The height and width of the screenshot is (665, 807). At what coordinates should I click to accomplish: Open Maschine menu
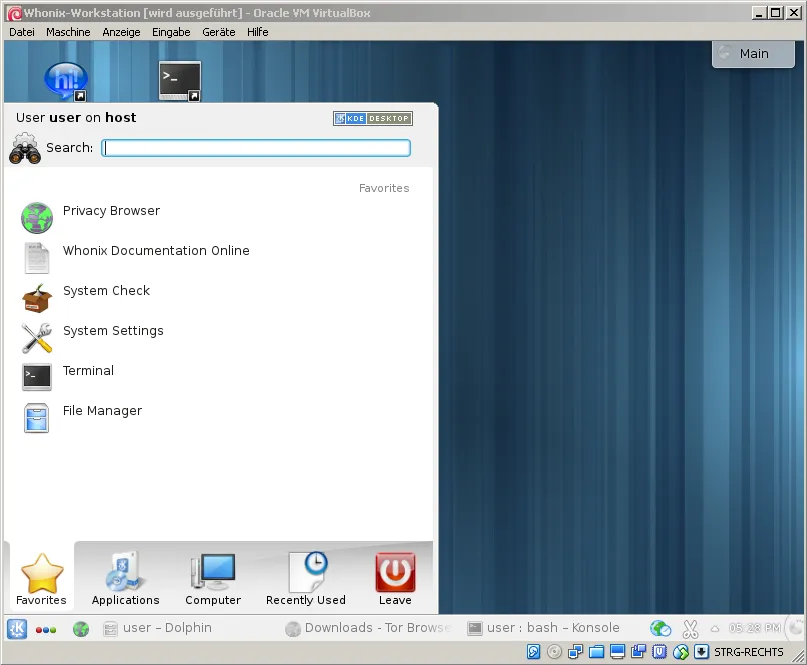(x=68, y=32)
